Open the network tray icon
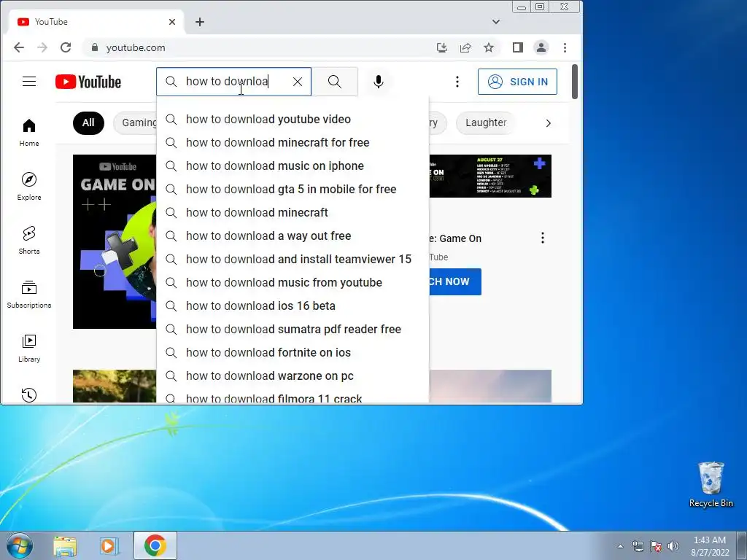747x560 pixels. [x=638, y=546]
